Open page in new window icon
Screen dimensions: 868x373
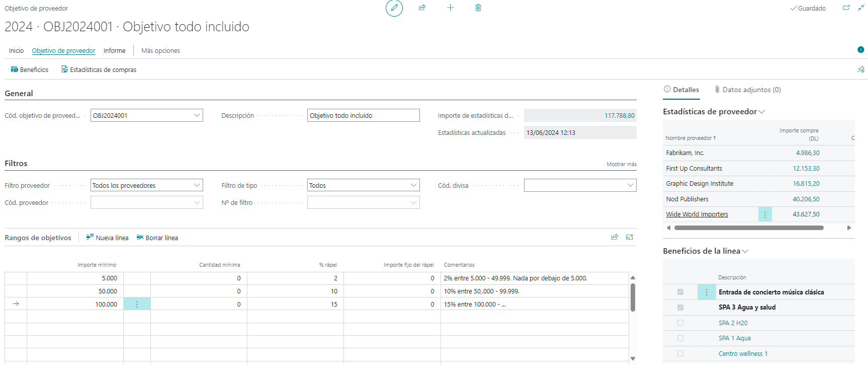pyautogui.click(x=846, y=8)
